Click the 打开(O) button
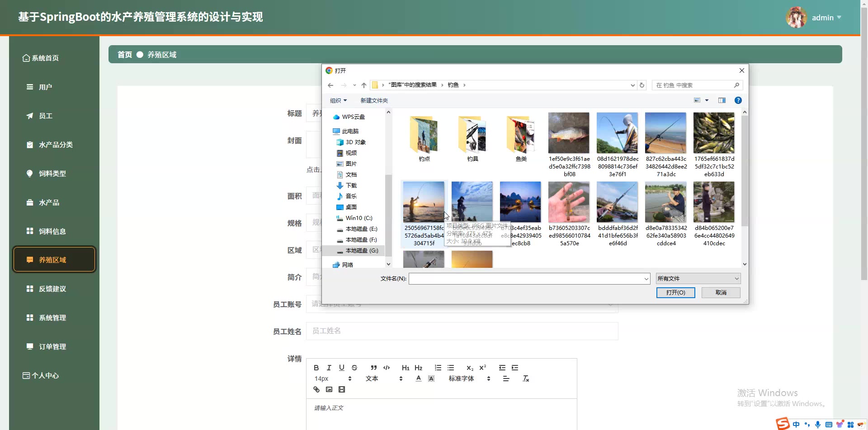 pos(675,293)
